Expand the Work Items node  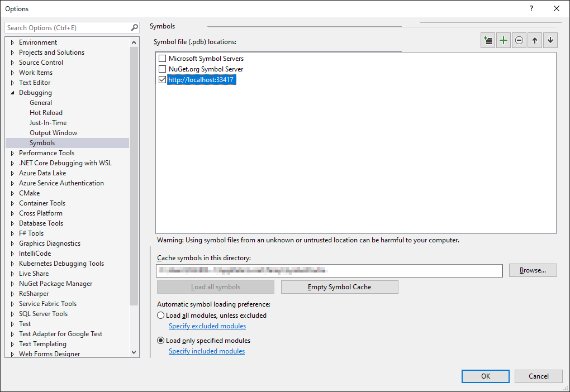pyautogui.click(x=13, y=73)
